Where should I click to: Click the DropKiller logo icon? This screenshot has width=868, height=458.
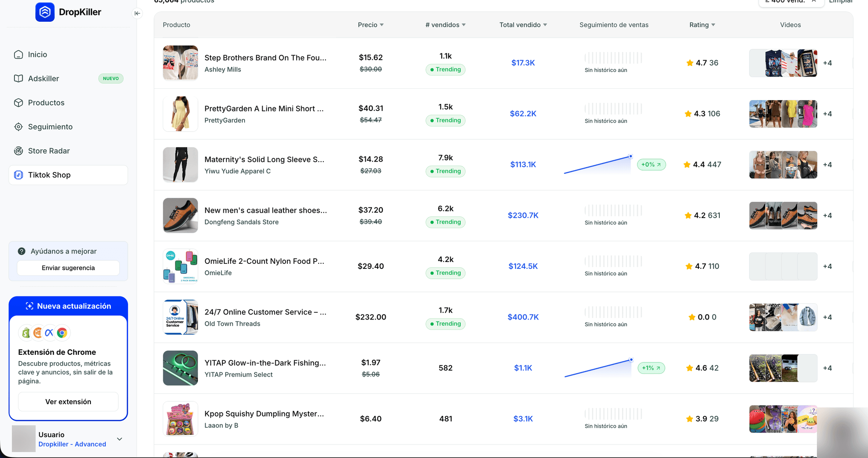(45, 12)
